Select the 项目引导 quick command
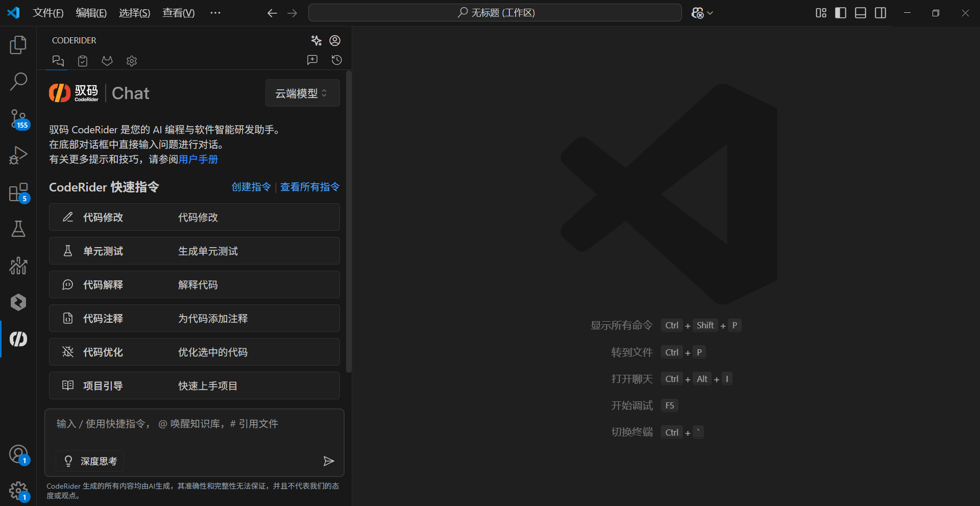980x506 pixels. point(194,385)
